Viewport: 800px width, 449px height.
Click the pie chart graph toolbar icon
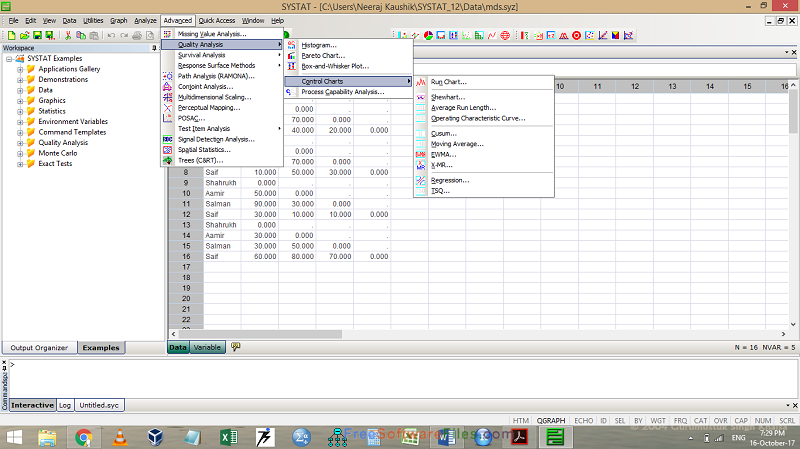pos(429,35)
